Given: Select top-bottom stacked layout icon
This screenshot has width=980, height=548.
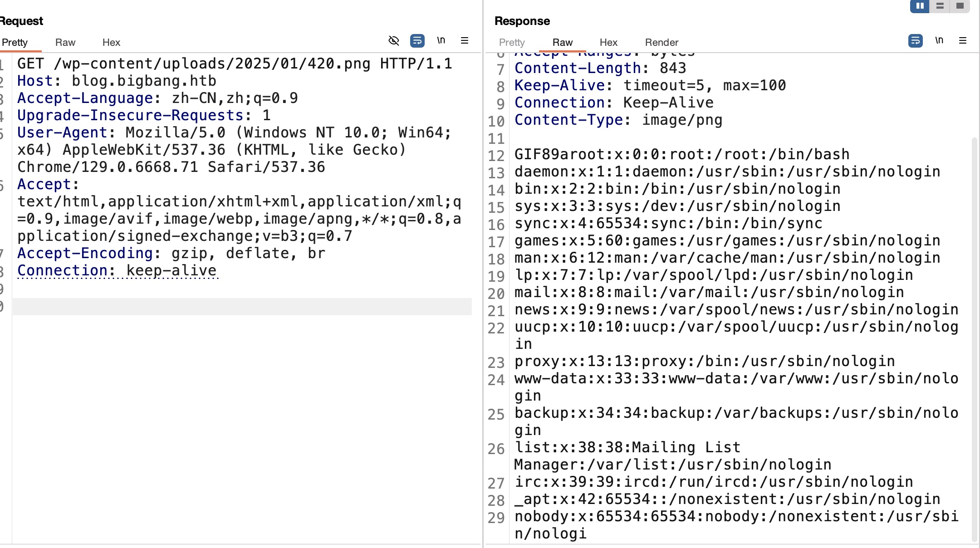Looking at the screenshot, I should pos(940,6).
